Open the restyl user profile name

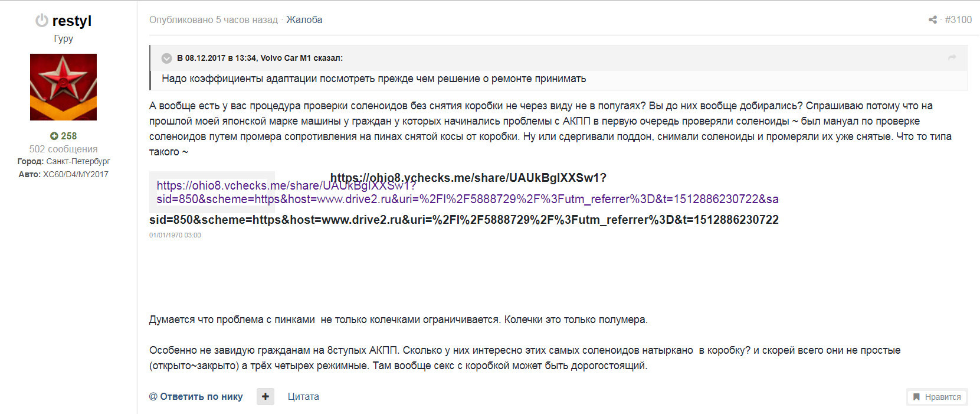(72, 21)
